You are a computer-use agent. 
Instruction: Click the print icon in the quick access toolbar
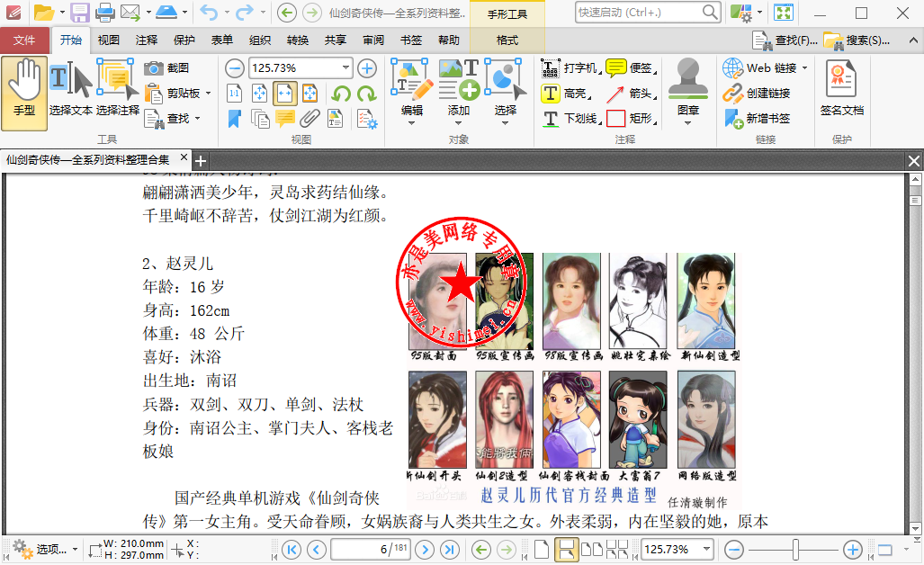105,13
